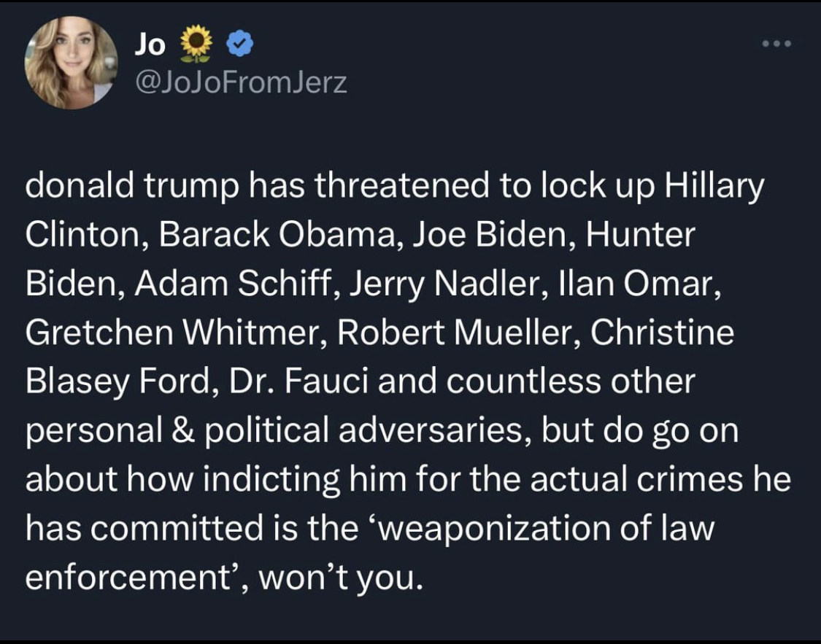The image size is (821, 644).
Task: Open Jo's profile picture avatar
Action: pyautogui.click(x=72, y=62)
